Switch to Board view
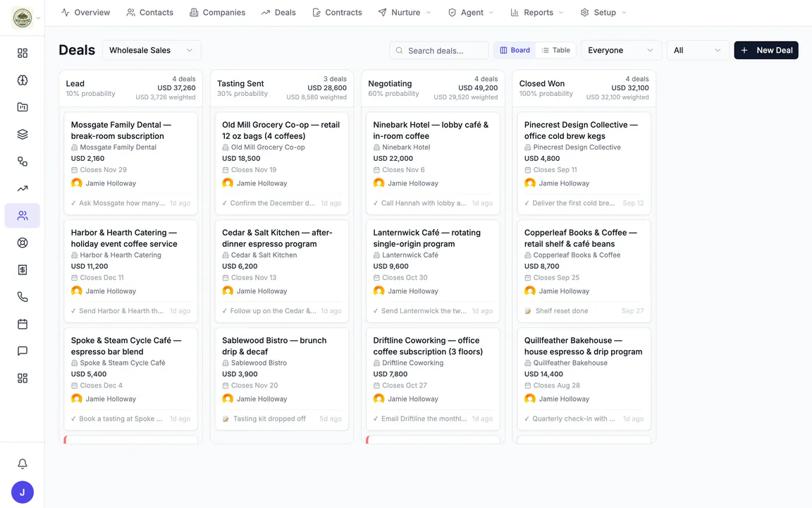Screen dimensions: 812x508 (515, 50)
